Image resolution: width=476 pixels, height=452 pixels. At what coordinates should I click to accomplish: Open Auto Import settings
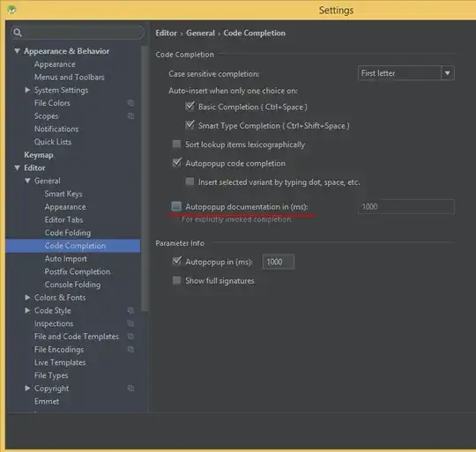(x=66, y=259)
